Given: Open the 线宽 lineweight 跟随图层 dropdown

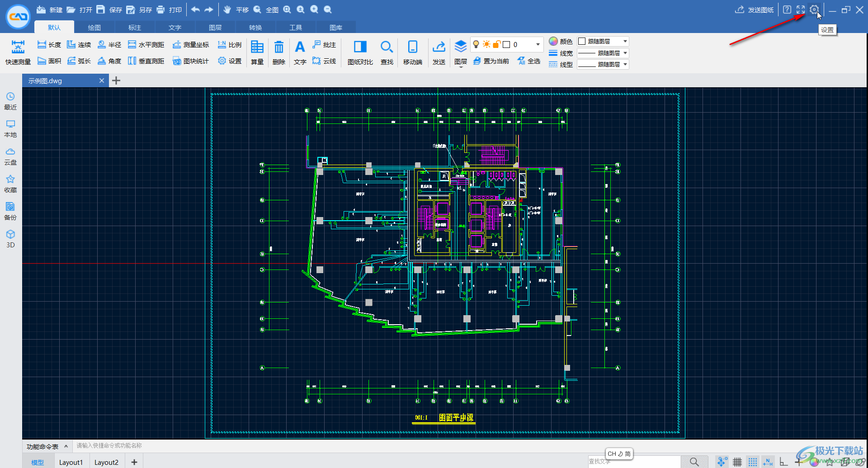Looking at the screenshot, I should (x=603, y=53).
